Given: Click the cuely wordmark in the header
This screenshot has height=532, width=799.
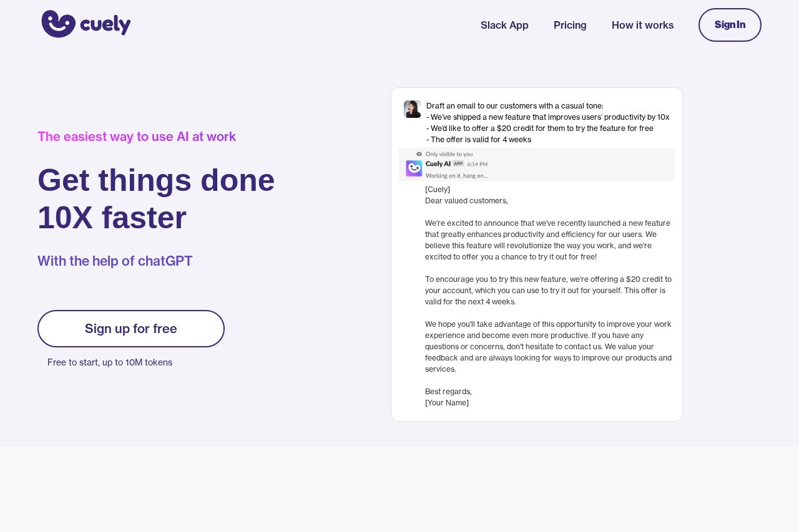Looking at the screenshot, I should pos(105,25).
